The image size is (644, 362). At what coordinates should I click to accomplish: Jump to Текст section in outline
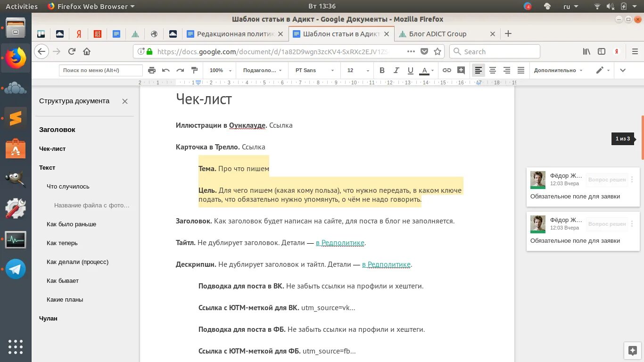tap(47, 167)
